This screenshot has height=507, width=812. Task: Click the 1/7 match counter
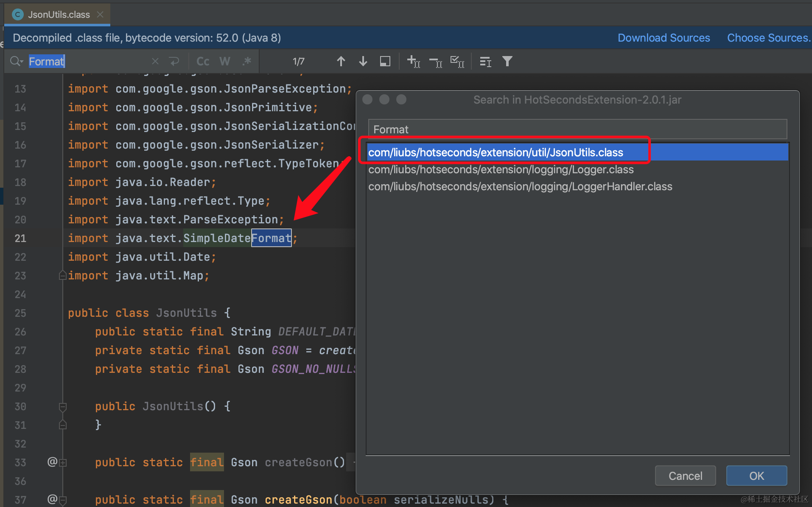click(299, 62)
